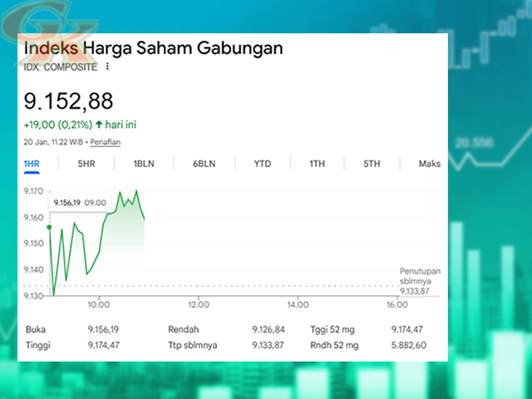
Task: Open the three-dot menu beside IDX: COMPOSITE
Action: tap(107, 66)
